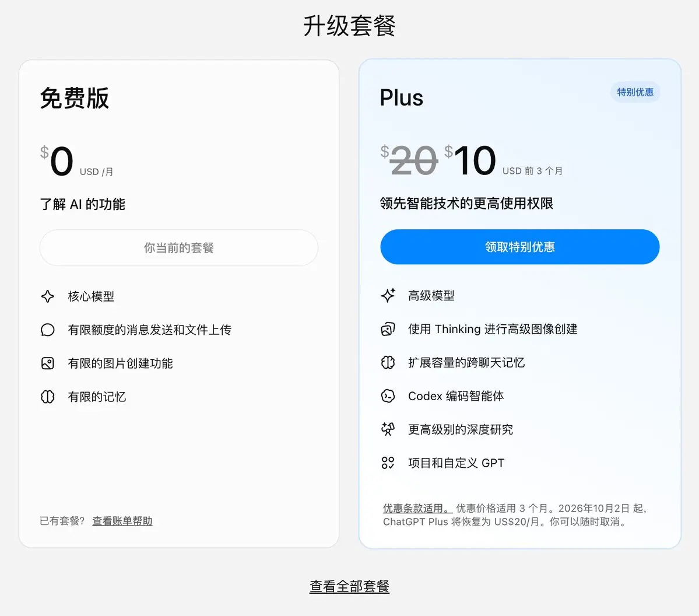Select the 免费版 plan title
This screenshot has height=616, width=699.
pos(75,98)
